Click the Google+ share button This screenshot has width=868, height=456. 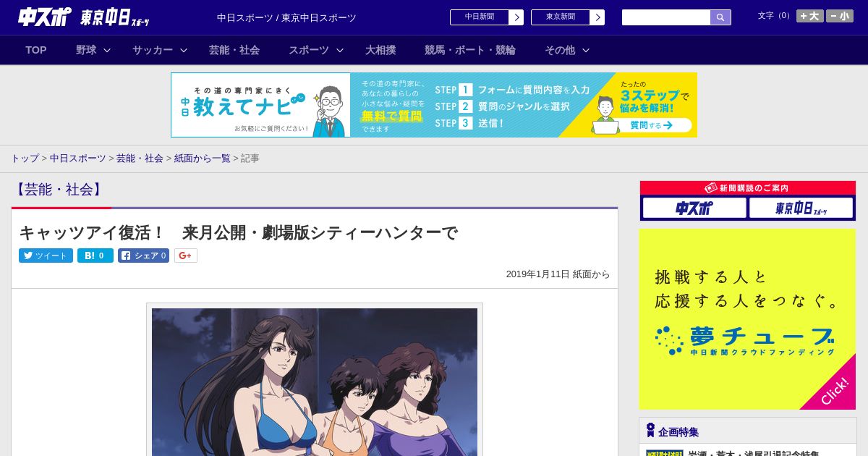click(186, 256)
